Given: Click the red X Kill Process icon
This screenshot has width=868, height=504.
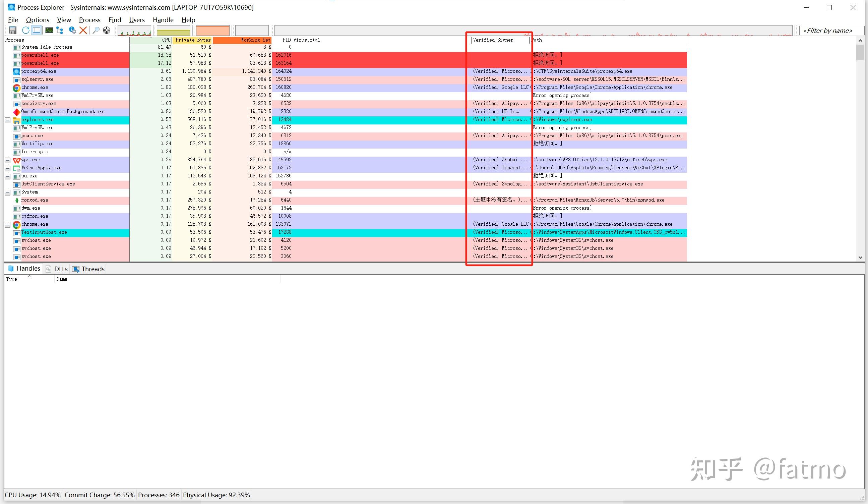Looking at the screenshot, I should click(83, 30).
